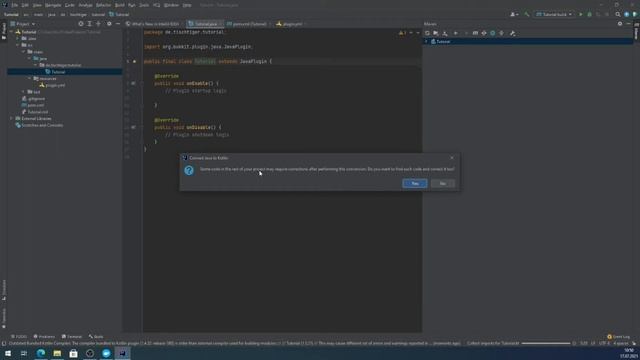Click No in the Convert Java to Kotlin dialog

tap(442, 184)
